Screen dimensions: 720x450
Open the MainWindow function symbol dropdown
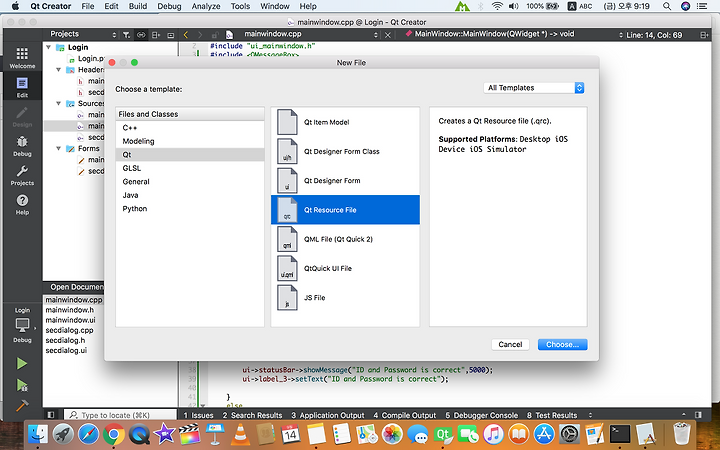point(514,34)
